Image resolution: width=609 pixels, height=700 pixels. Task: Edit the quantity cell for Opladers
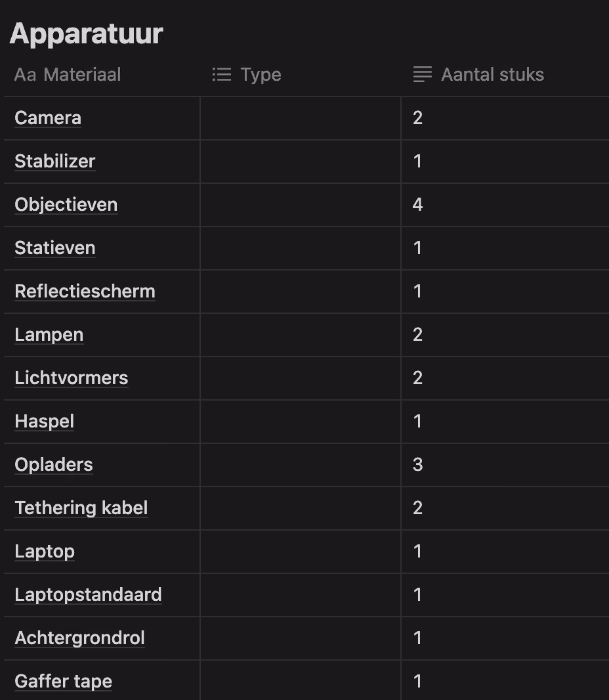[x=505, y=465]
